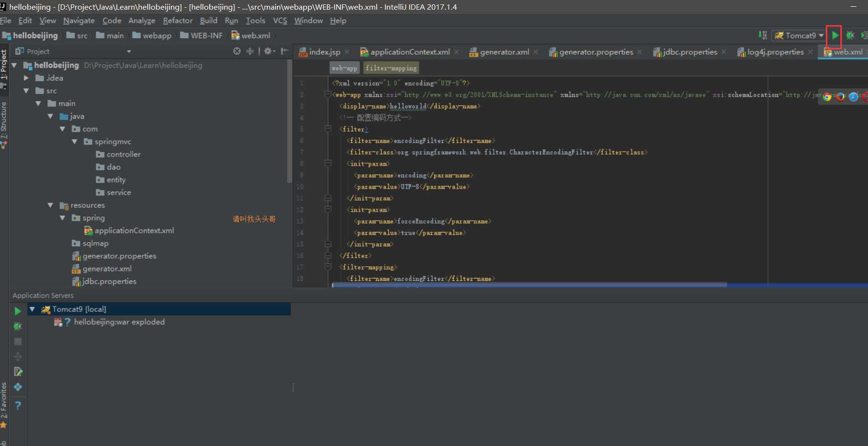Collapse all nodes in Project panel
The width and height of the screenshot is (868, 446).
pyautogui.click(x=250, y=51)
